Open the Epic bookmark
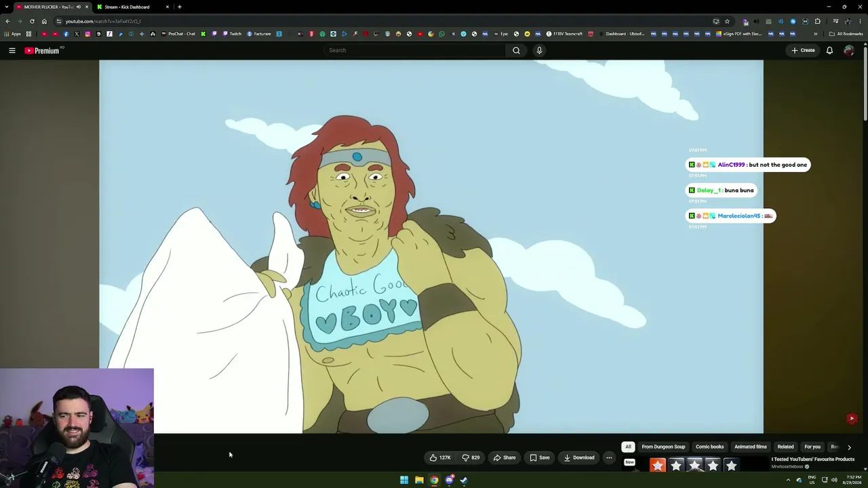This screenshot has width=868, height=488. coord(501,34)
